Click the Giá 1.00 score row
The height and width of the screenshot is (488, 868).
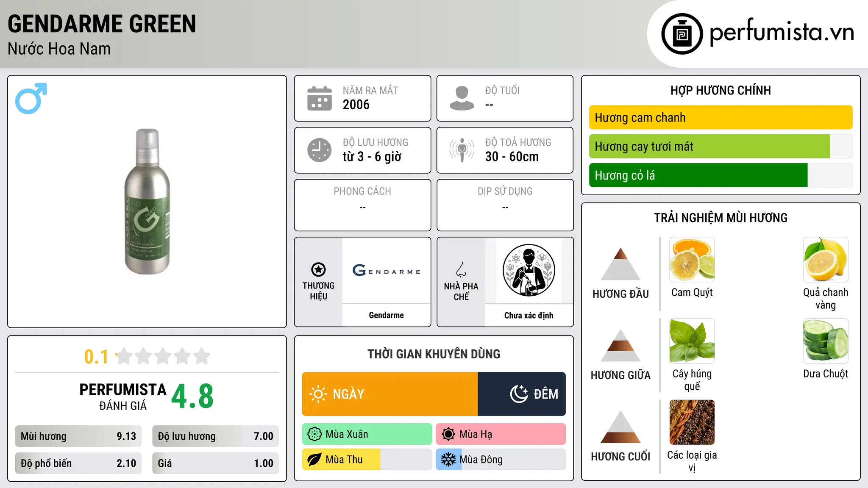pyautogui.click(x=215, y=463)
